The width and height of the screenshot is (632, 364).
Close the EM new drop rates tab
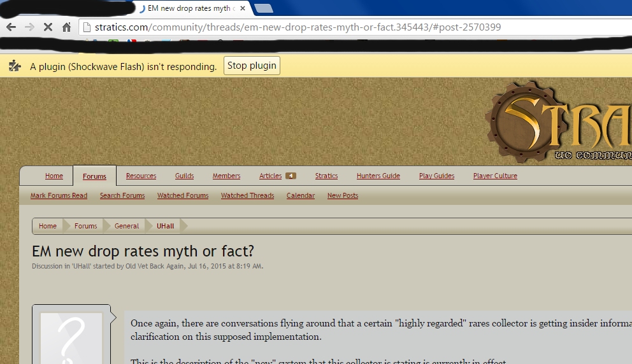coord(243,8)
